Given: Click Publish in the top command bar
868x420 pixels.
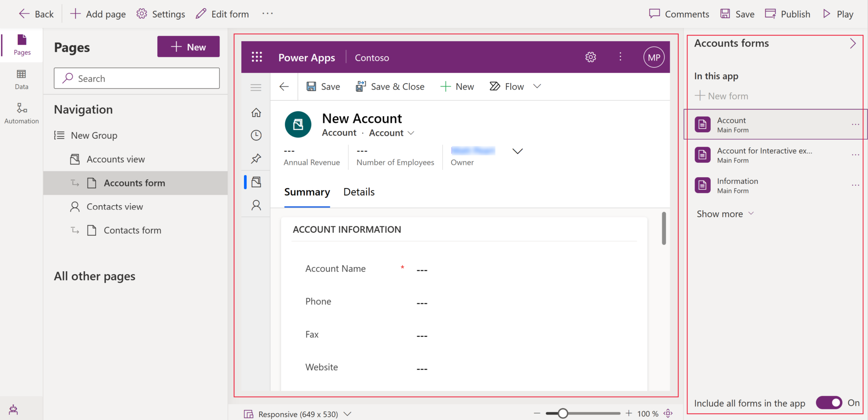Looking at the screenshot, I should pyautogui.click(x=787, y=14).
